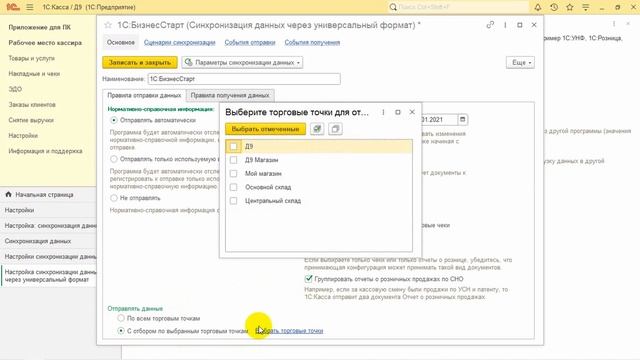
Task: Open the history clock icon
Action: (x=554, y=7)
